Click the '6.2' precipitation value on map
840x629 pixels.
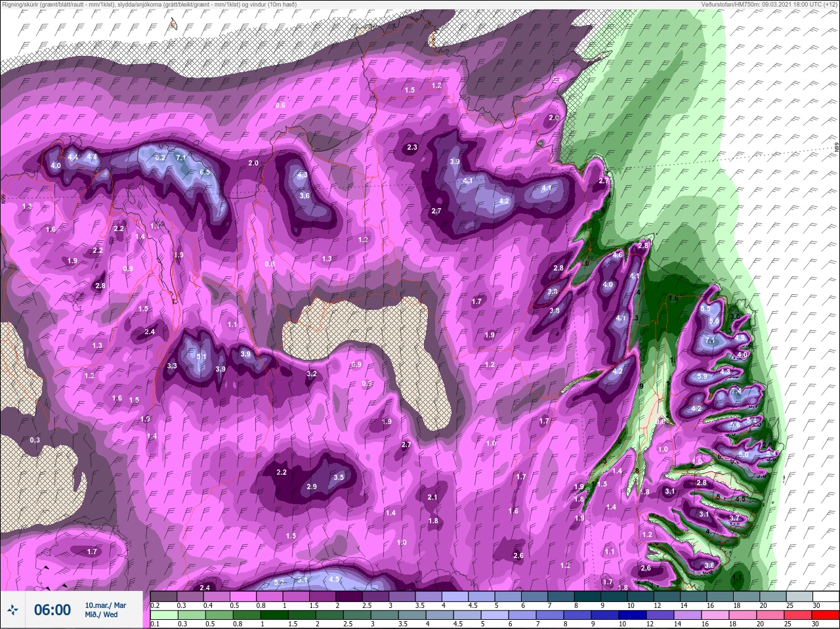point(160,158)
